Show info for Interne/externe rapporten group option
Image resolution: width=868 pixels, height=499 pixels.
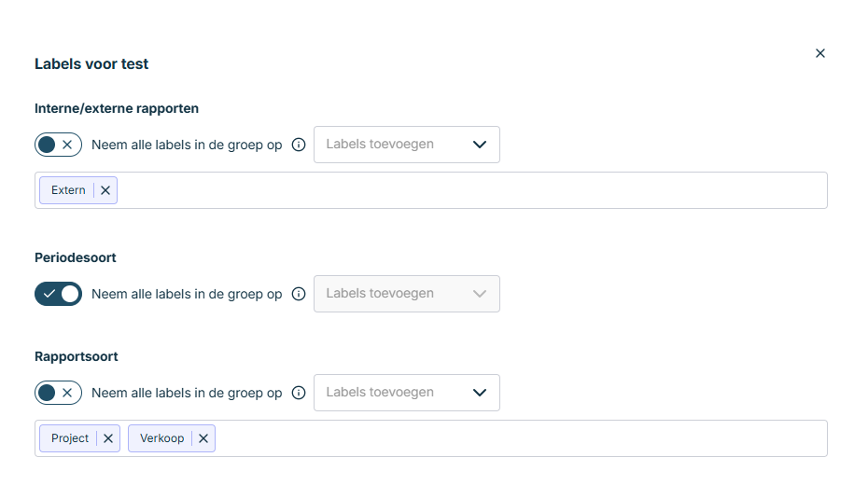299,145
